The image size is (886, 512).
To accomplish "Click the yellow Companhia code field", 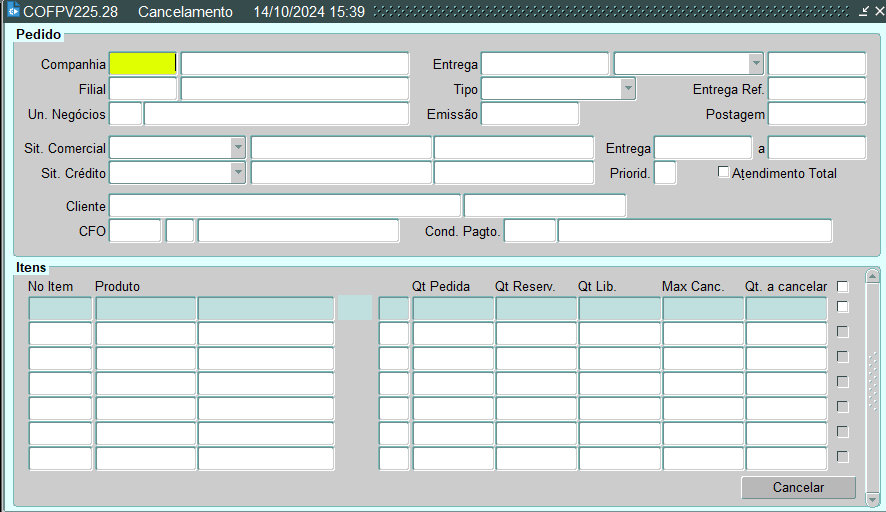I will pyautogui.click(x=142, y=64).
